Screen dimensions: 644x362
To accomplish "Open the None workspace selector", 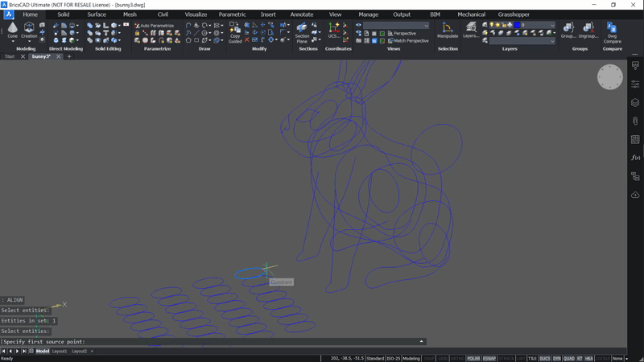I will 617,359.
